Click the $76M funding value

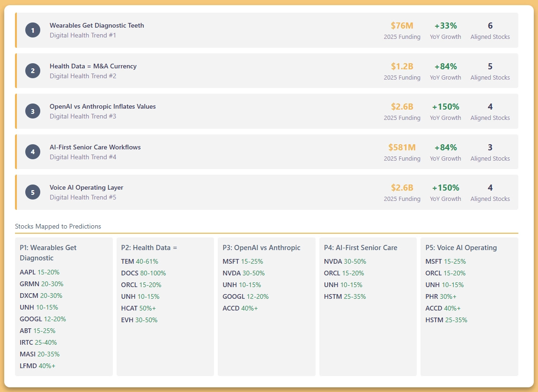402,26
